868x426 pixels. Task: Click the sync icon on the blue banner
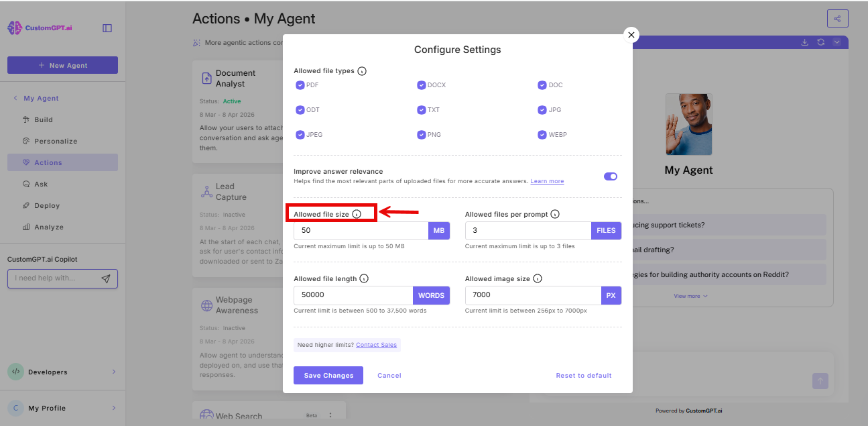tap(820, 42)
